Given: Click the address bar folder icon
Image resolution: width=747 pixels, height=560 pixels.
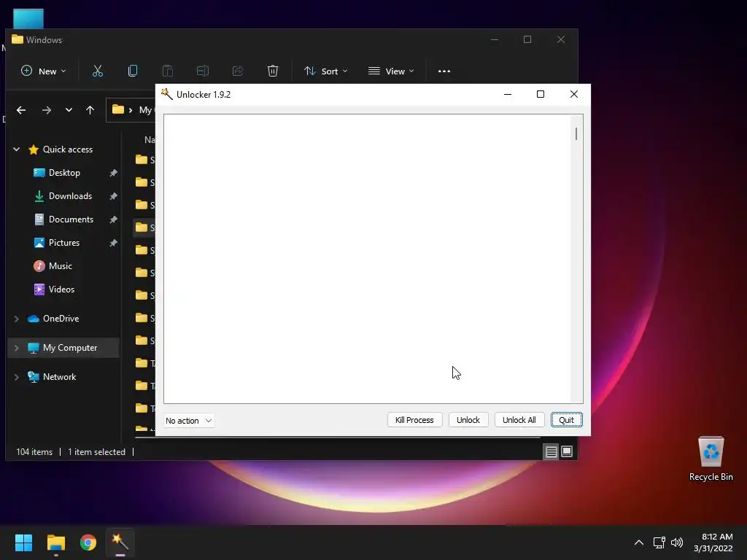Looking at the screenshot, I should 118,109.
